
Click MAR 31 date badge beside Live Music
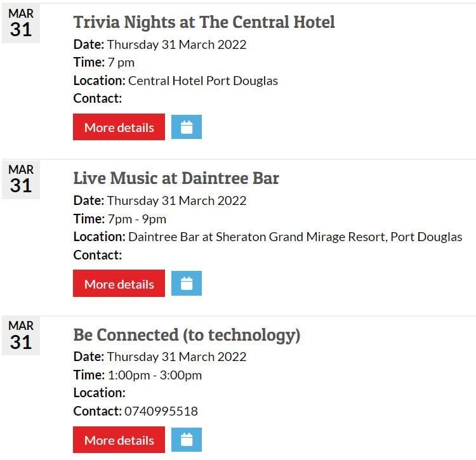pos(21,180)
